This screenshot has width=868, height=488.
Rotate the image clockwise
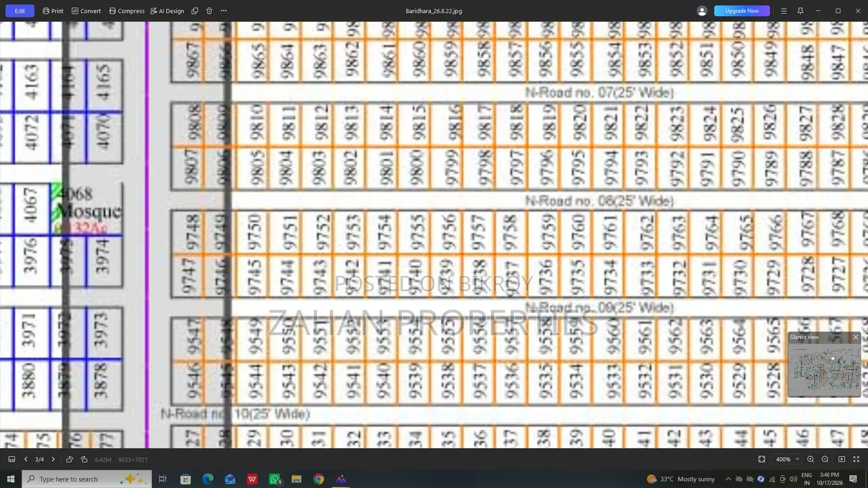pos(84,459)
